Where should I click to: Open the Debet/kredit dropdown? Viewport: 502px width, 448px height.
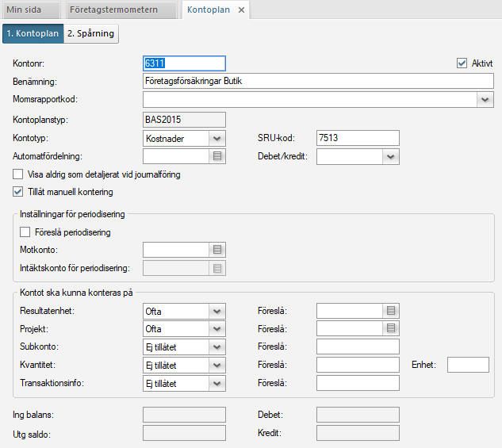[389, 157]
